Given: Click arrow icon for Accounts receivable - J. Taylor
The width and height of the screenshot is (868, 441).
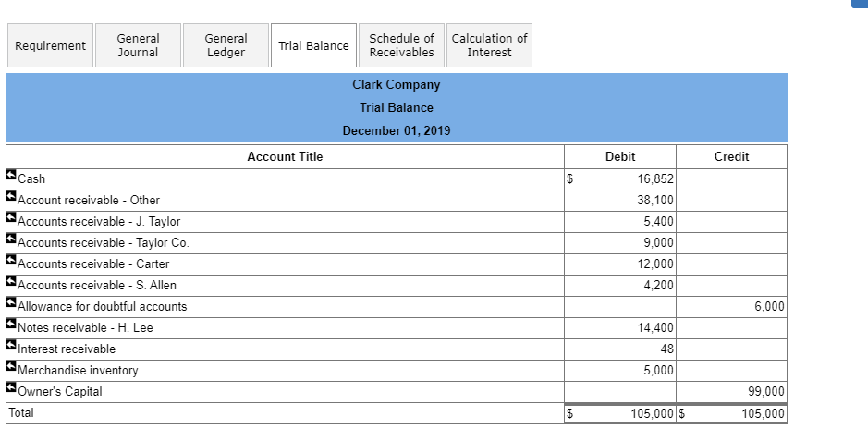Looking at the screenshot, I should (11, 217).
